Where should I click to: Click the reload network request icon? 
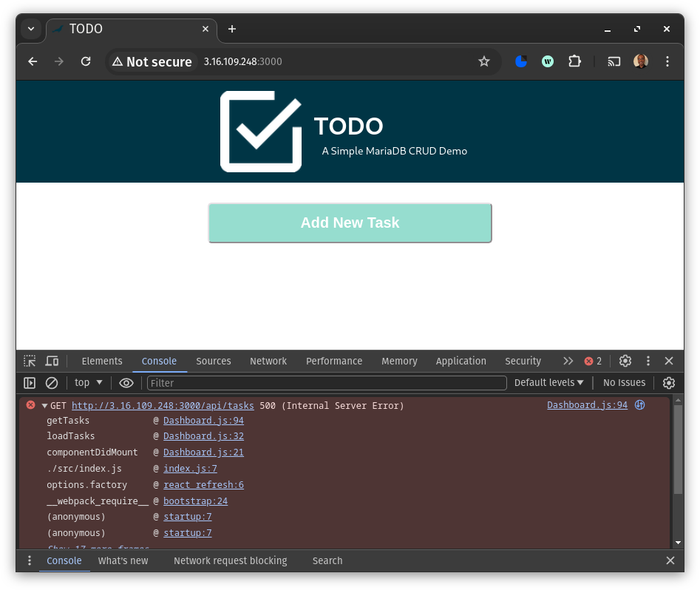point(639,404)
